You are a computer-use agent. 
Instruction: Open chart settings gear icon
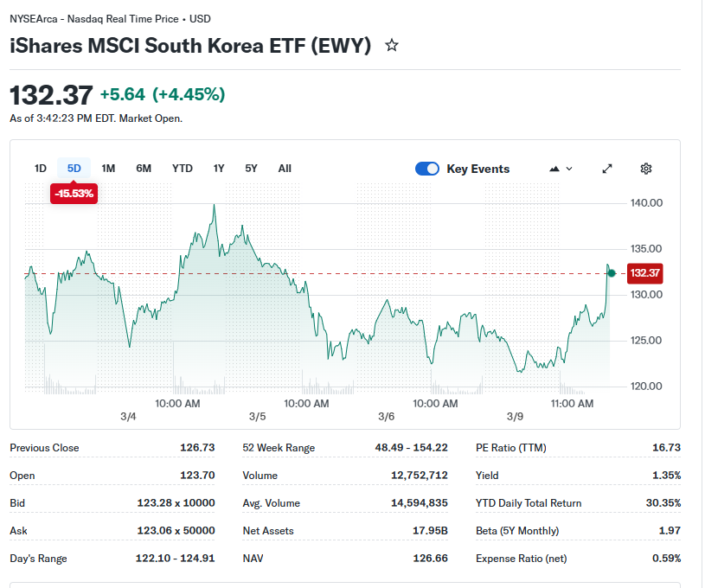coord(645,169)
